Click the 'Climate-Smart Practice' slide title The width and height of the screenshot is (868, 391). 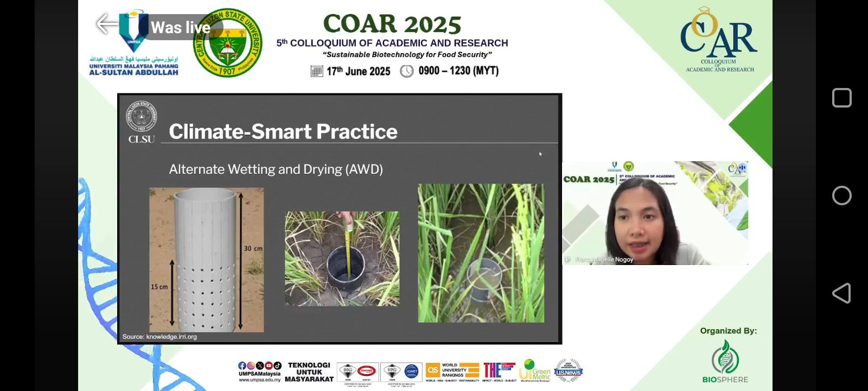(x=283, y=131)
